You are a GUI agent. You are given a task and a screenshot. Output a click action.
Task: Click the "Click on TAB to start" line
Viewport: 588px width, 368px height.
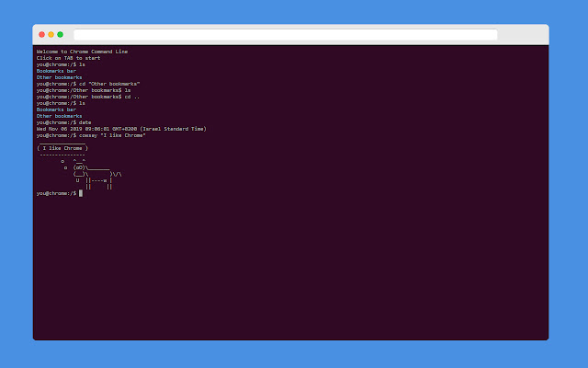(x=68, y=58)
